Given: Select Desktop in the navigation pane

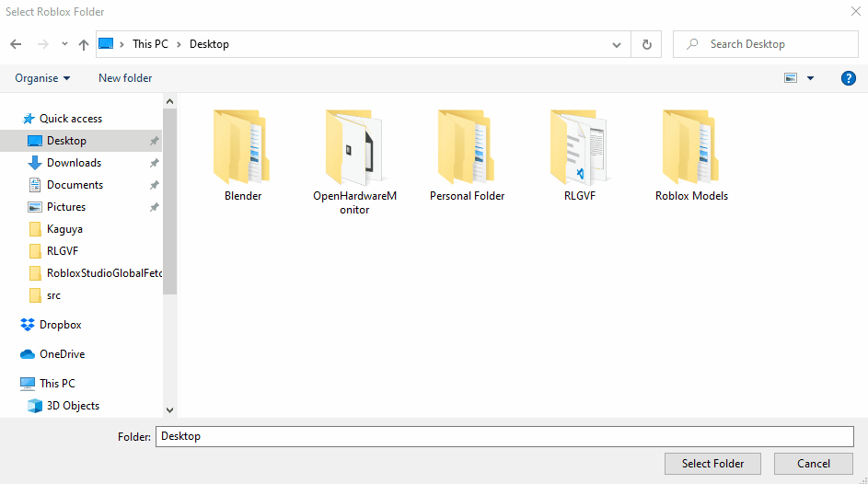Looking at the screenshot, I should click(81, 141).
